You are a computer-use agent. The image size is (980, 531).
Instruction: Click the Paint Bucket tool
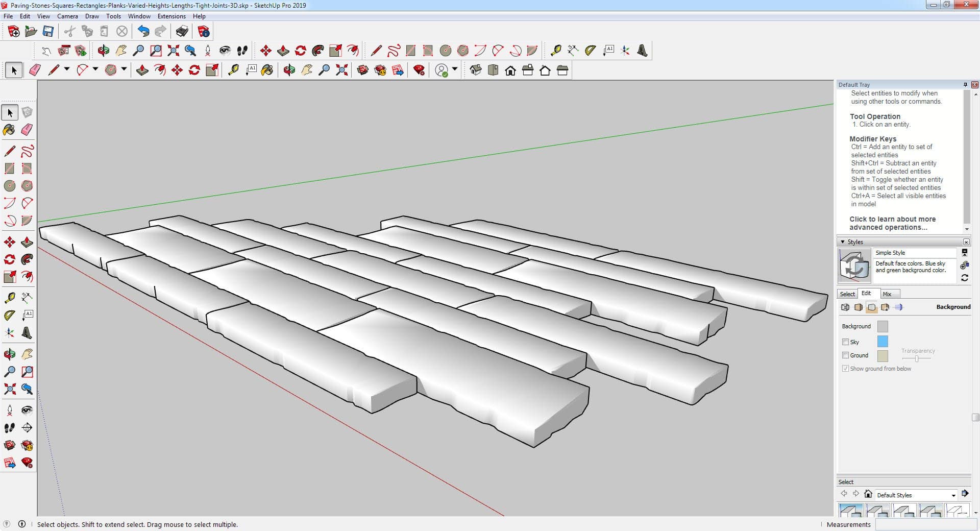click(9, 130)
